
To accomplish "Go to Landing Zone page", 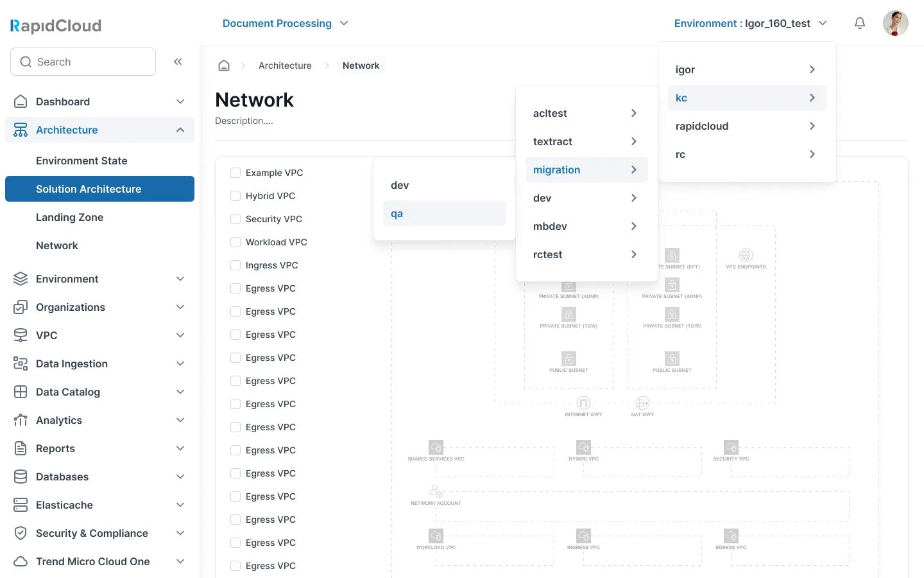I will (x=69, y=217).
